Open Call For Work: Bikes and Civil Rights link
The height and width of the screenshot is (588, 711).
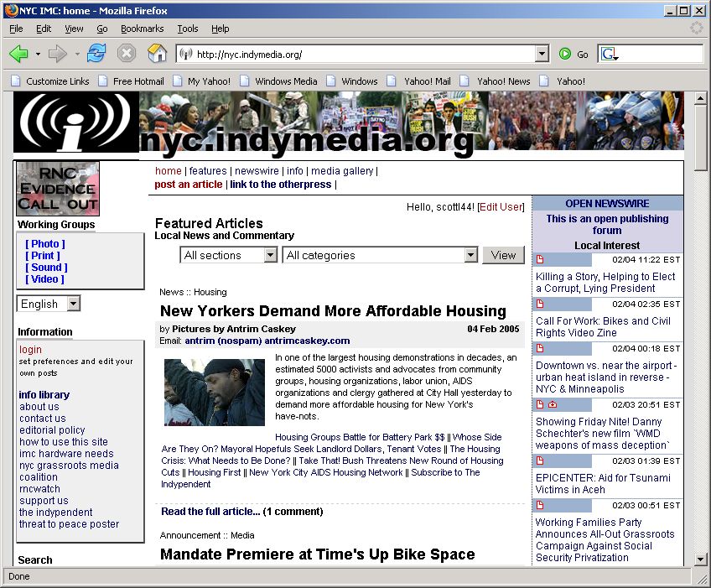(603, 326)
